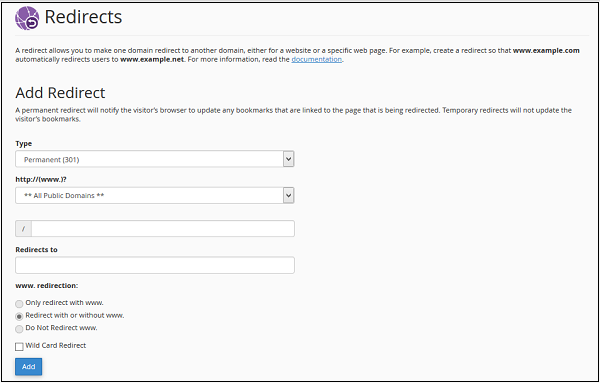
Task: Focus the Redirects to input field
Action: (x=155, y=265)
